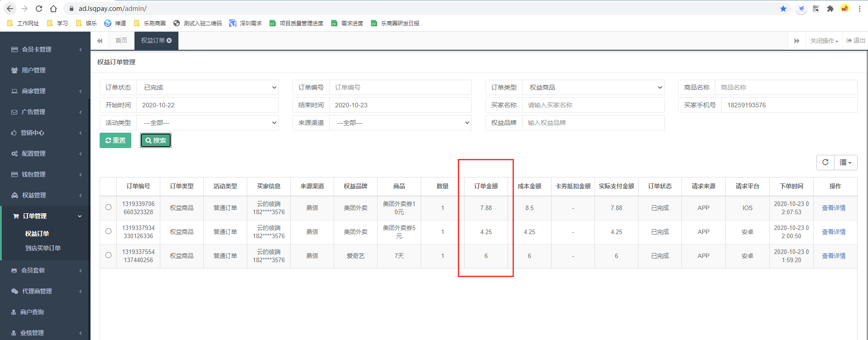
Task: Open the 活动类型 dropdown
Action: [x=208, y=123]
